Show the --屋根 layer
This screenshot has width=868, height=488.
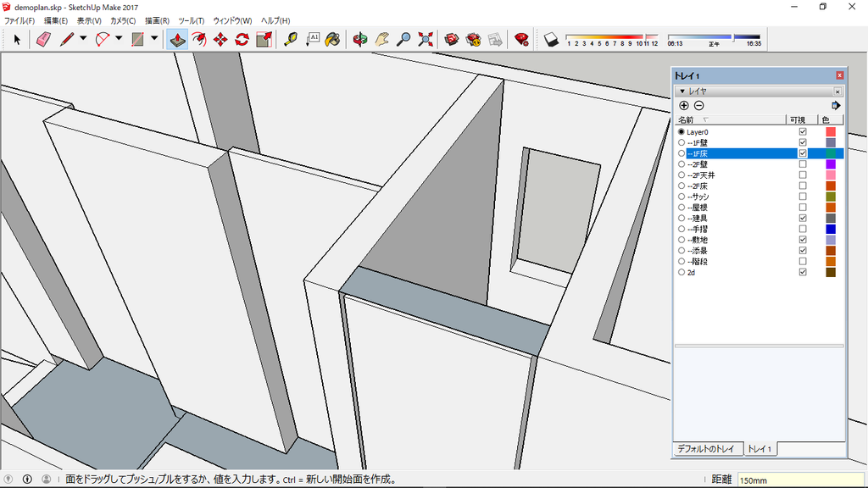click(803, 208)
